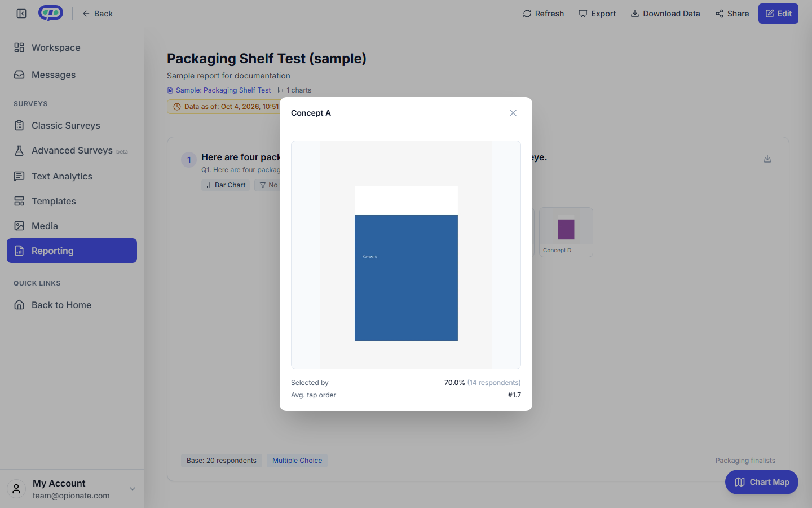Collapse the sidebar panel icon
The image size is (812, 508).
tap(21, 14)
